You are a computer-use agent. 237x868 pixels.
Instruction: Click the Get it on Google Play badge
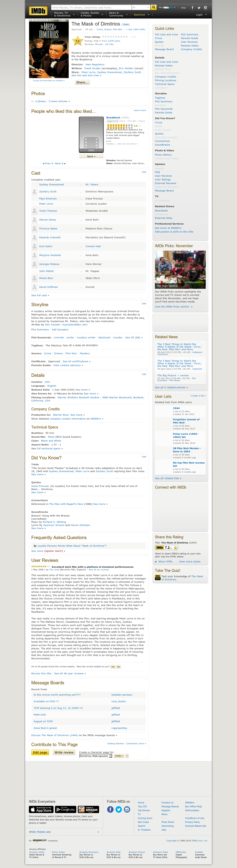[x=65, y=810]
